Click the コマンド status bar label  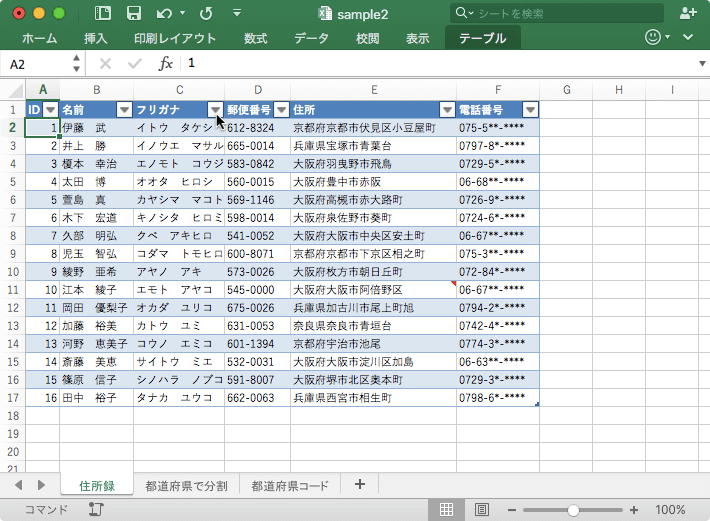(x=46, y=510)
